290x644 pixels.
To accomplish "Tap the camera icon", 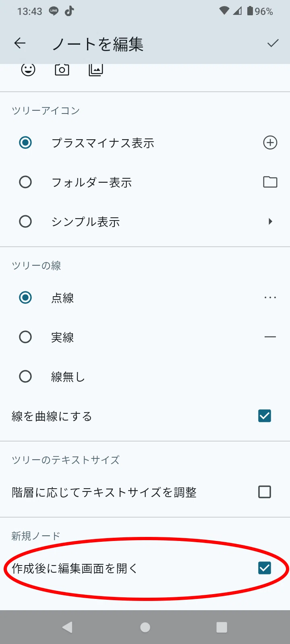I will click(62, 70).
